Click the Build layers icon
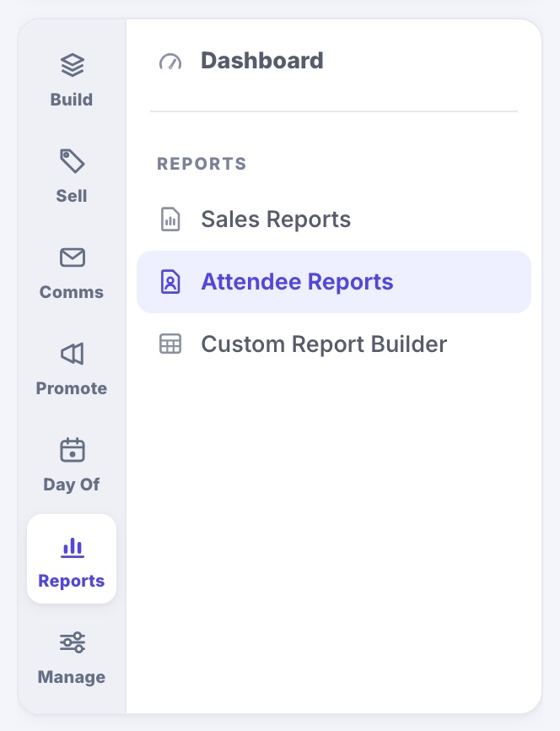560x731 pixels. coord(73,65)
